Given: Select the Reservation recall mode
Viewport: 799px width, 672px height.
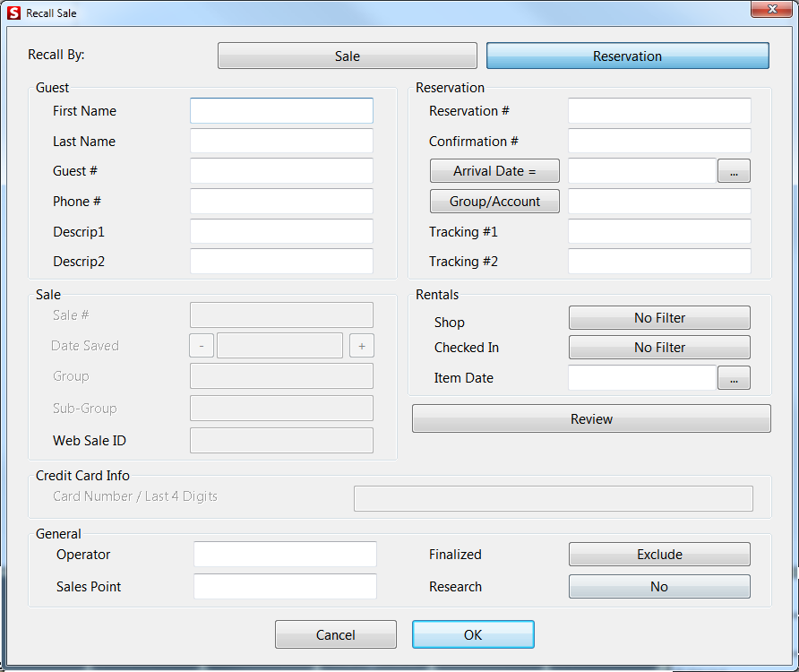Looking at the screenshot, I should pos(627,56).
